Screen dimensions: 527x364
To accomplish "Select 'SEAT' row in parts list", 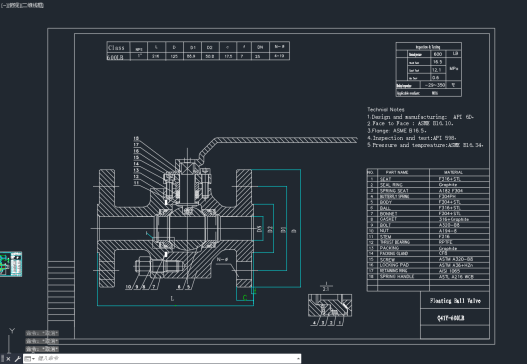I will click(x=428, y=179).
